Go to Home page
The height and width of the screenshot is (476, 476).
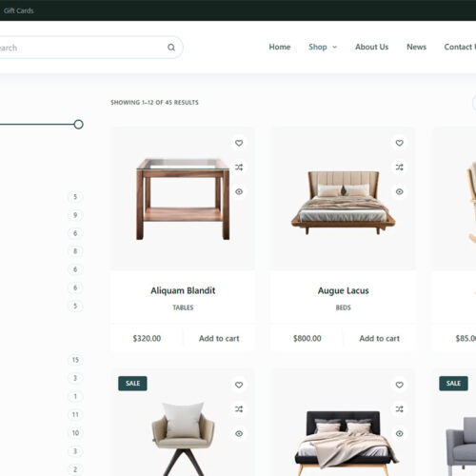[x=280, y=47]
